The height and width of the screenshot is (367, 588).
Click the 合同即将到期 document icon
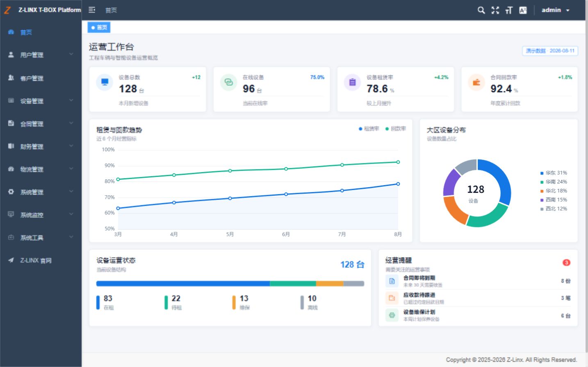(x=392, y=281)
